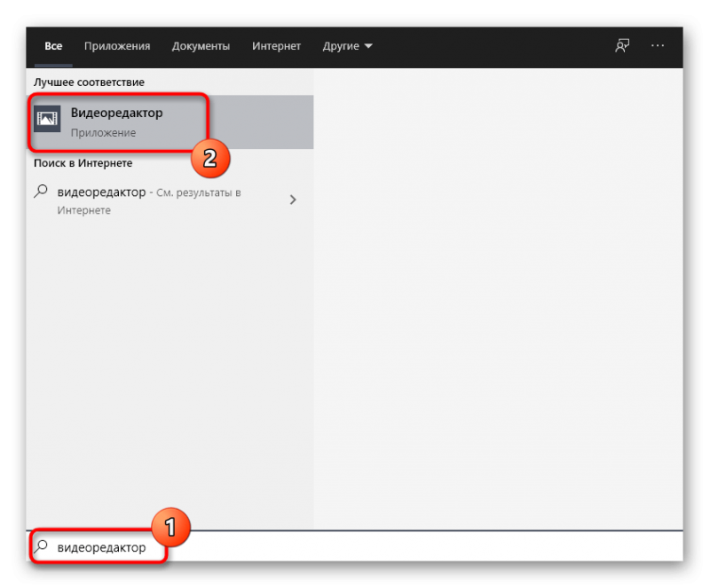Go to the "Интернет" tab
Screen dimensions: 710x588
(276, 46)
